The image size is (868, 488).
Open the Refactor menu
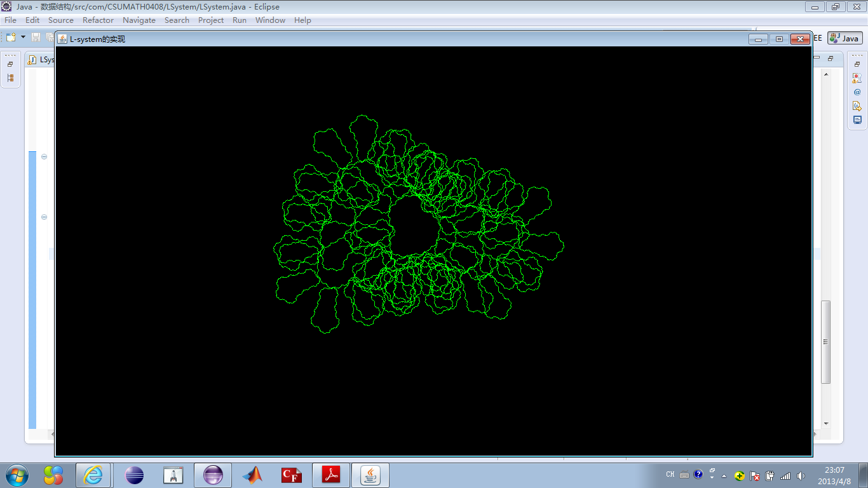[98, 20]
